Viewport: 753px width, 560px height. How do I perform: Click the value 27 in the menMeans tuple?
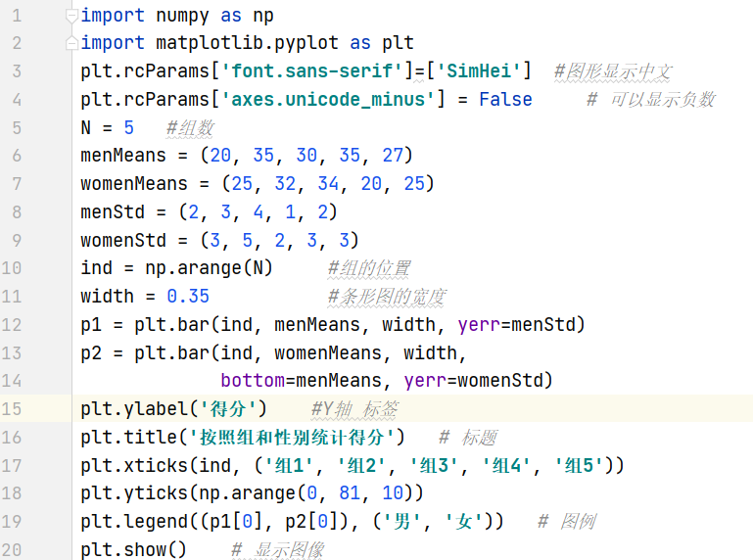tap(393, 156)
